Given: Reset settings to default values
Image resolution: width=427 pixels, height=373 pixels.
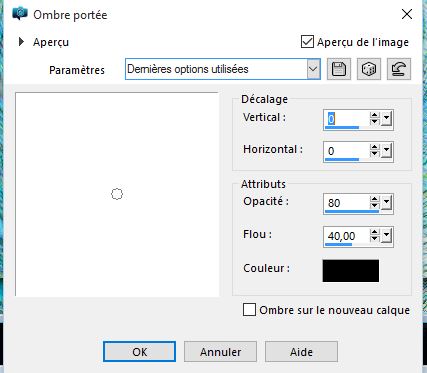Looking at the screenshot, I should [x=399, y=69].
